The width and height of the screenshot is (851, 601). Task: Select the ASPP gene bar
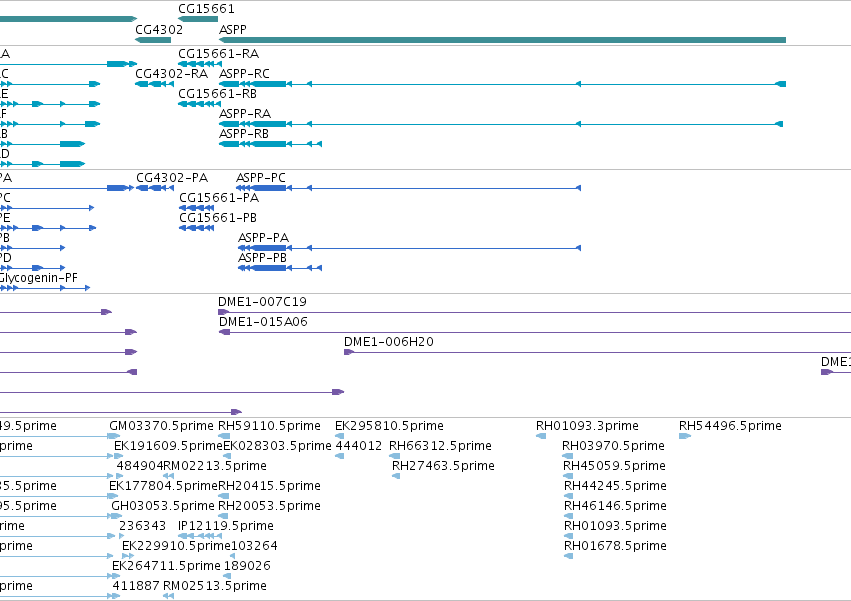(x=502, y=40)
